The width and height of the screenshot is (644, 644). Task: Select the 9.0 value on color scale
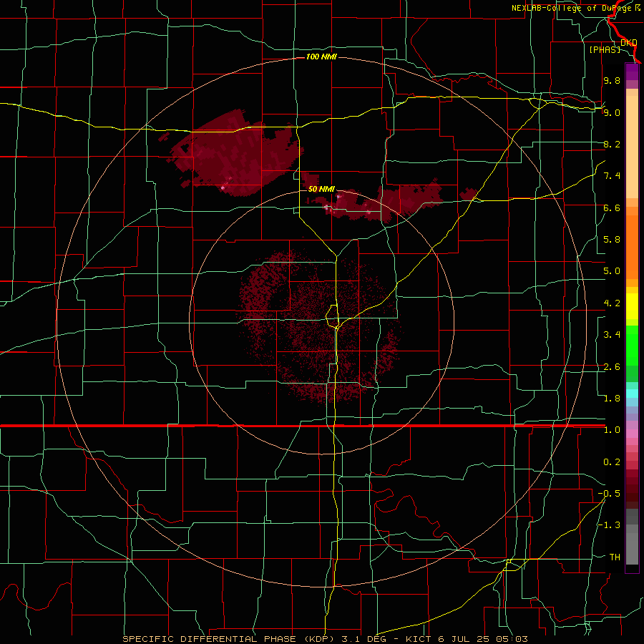(x=612, y=112)
